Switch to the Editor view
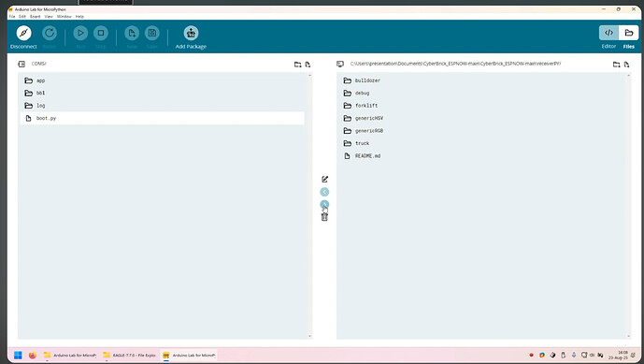This screenshot has height=364, width=644. (608, 33)
